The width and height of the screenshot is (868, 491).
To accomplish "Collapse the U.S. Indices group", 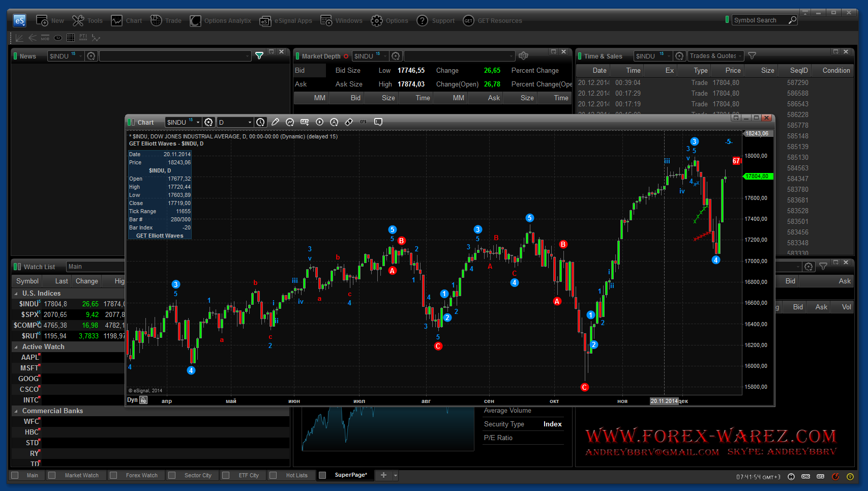I will [16, 294].
